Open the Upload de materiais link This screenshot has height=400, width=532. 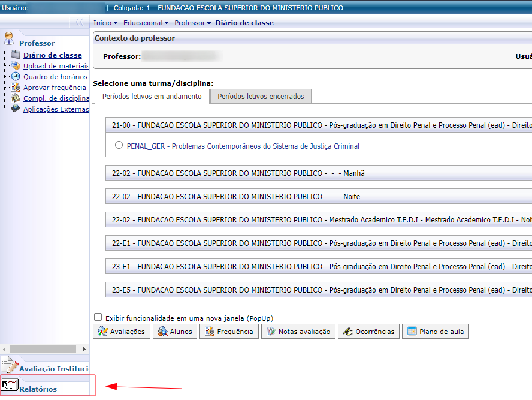point(56,66)
